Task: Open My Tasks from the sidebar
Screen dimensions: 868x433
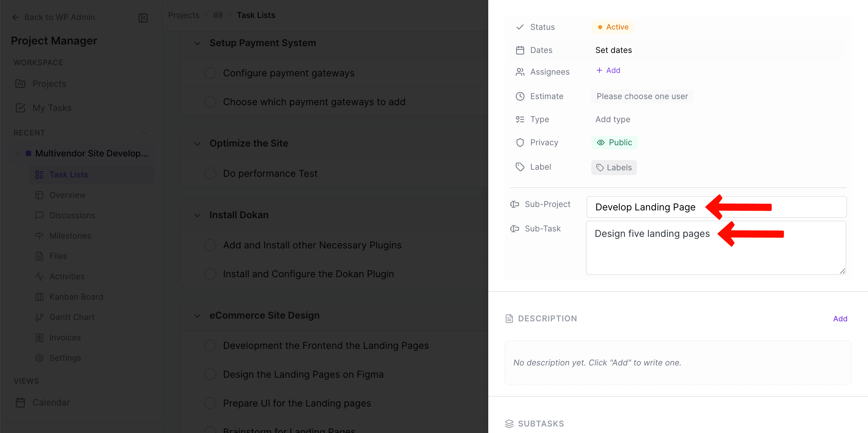Action: 52,108
